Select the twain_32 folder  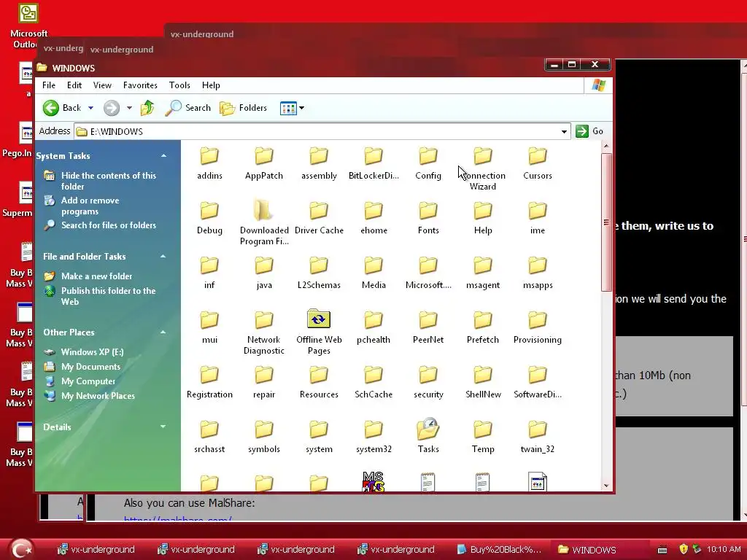538,437
